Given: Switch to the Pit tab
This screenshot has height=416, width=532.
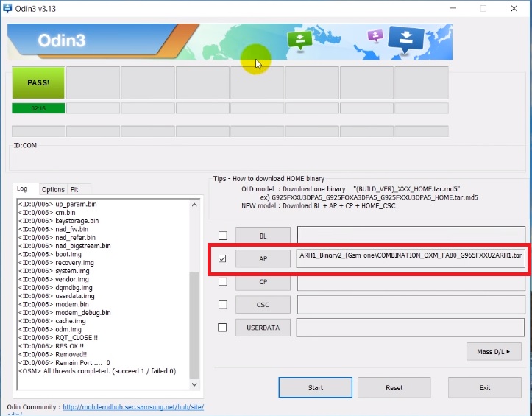Looking at the screenshot, I should (78, 189).
